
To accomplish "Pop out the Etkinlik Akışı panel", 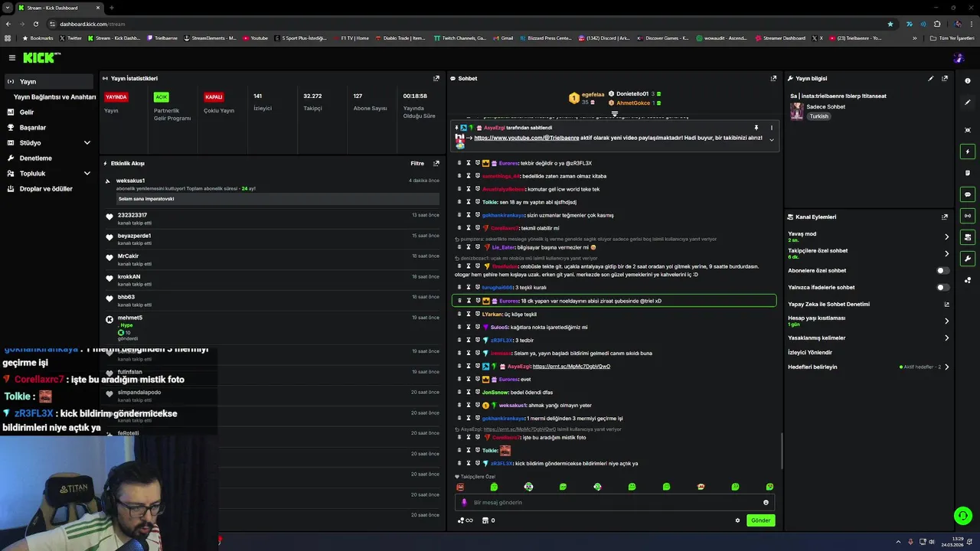I will click(436, 163).
